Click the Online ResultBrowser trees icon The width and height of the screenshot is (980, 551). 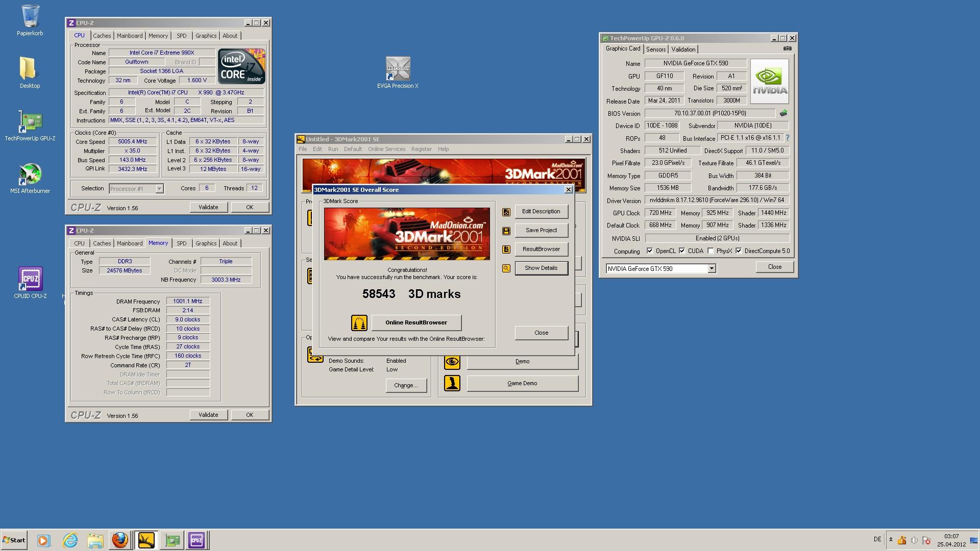359,323
